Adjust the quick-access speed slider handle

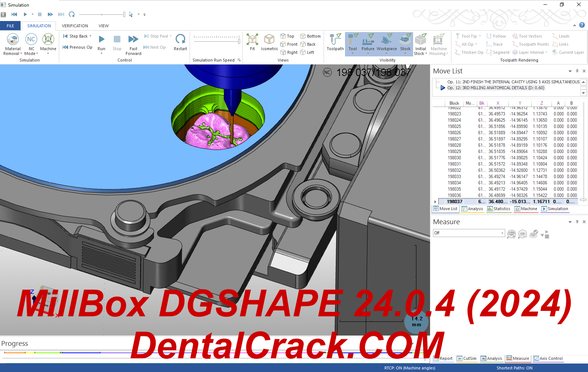point(124,14)
